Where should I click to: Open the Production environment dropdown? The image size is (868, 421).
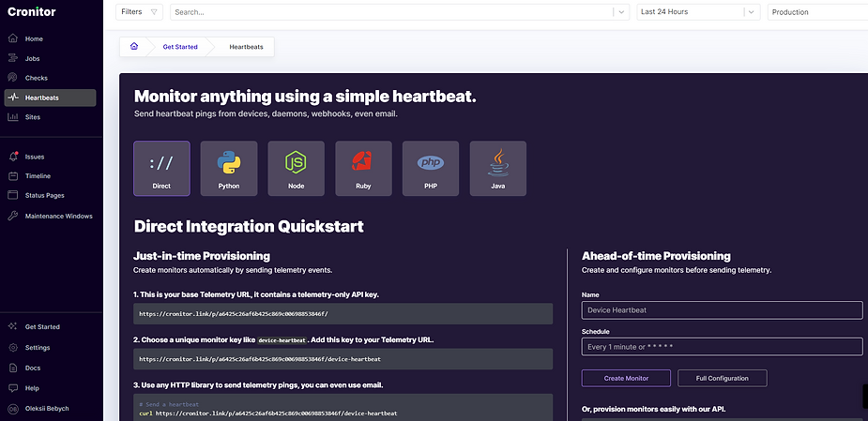point(817,11)
